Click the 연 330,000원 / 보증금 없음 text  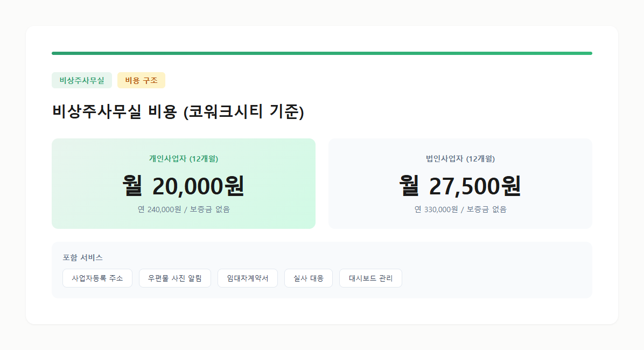(460, 209)
